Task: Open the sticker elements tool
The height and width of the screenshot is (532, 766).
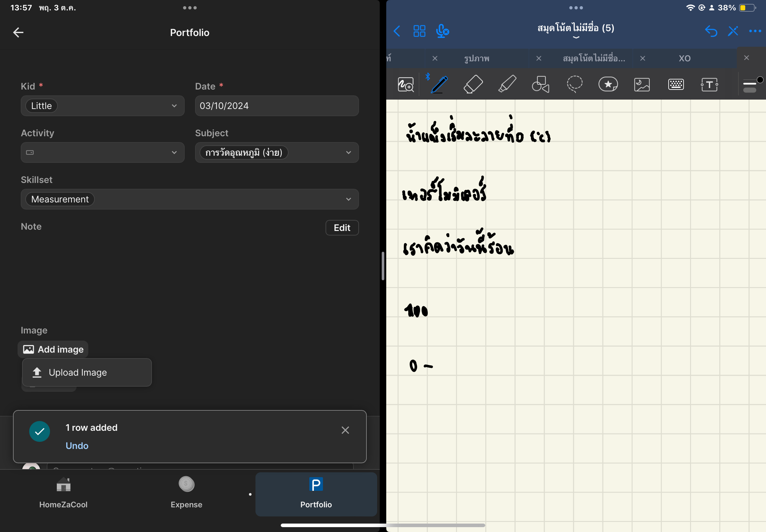Action: click(608, 84)
